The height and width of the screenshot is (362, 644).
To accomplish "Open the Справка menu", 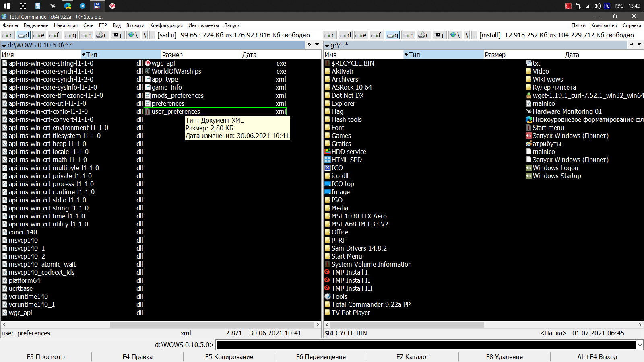I will coord(632,25).
